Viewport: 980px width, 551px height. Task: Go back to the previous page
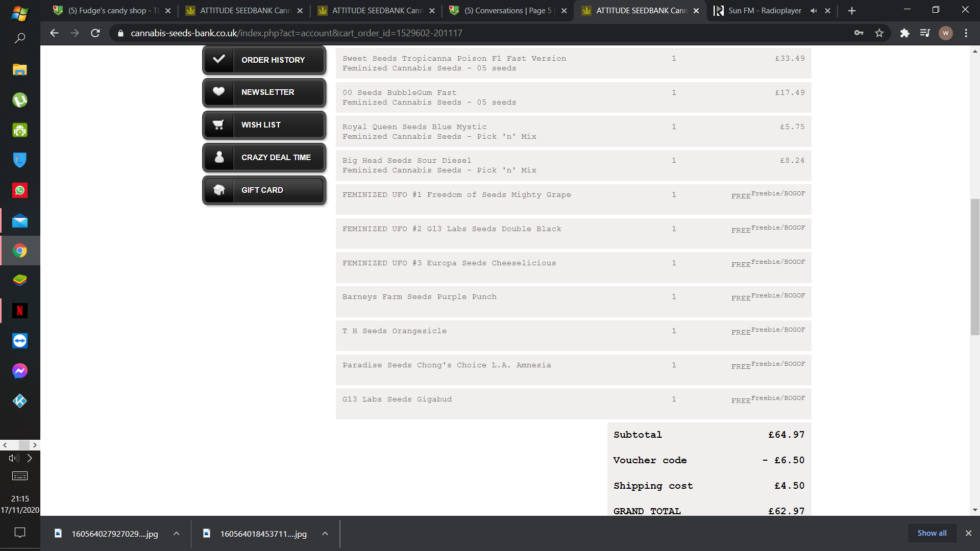(54, 33)
